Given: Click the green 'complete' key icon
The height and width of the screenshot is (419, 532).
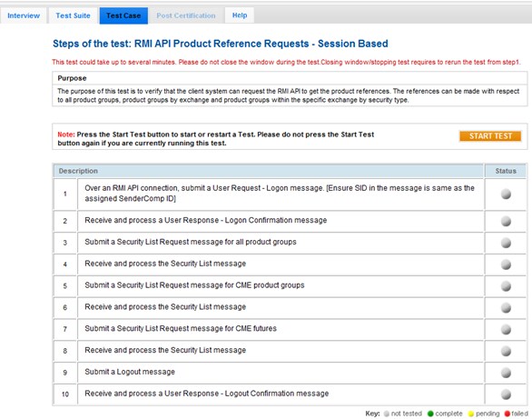Looking at the screenshot, I should 430,414.
